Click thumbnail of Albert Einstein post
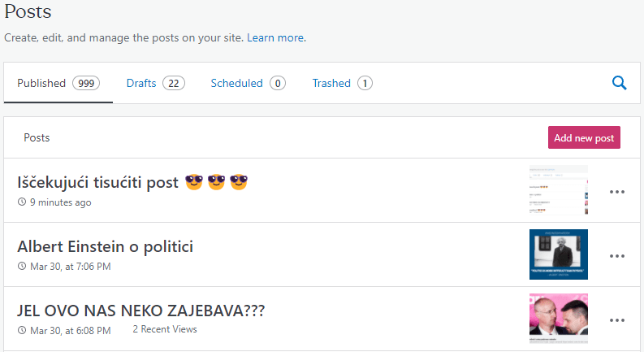644x352 pixels. point(559,254)
